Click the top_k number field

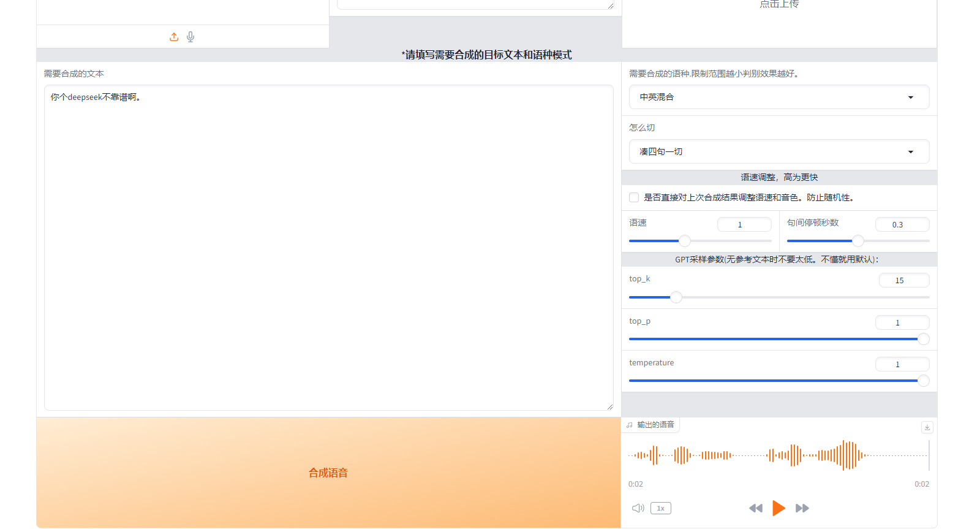click(903, 280)
